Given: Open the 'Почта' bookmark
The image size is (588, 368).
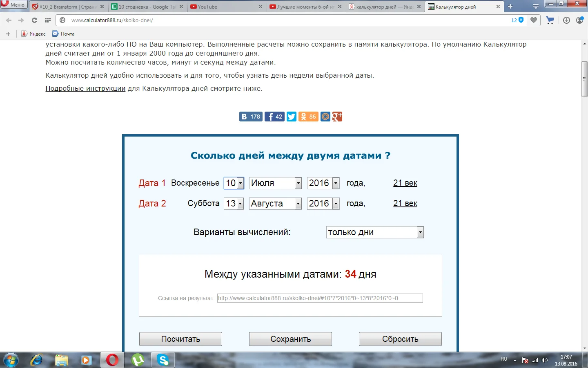Looking at the screenshot, I should pyautogui.click(x=63, y=34).
